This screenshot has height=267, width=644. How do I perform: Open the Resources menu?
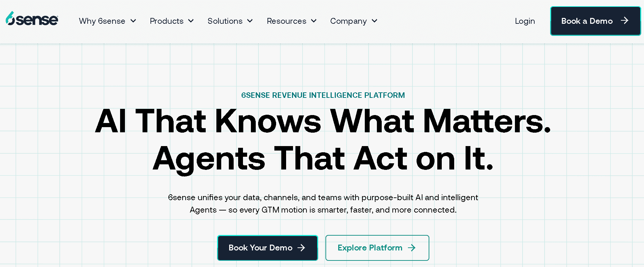(x=286, y=21)
